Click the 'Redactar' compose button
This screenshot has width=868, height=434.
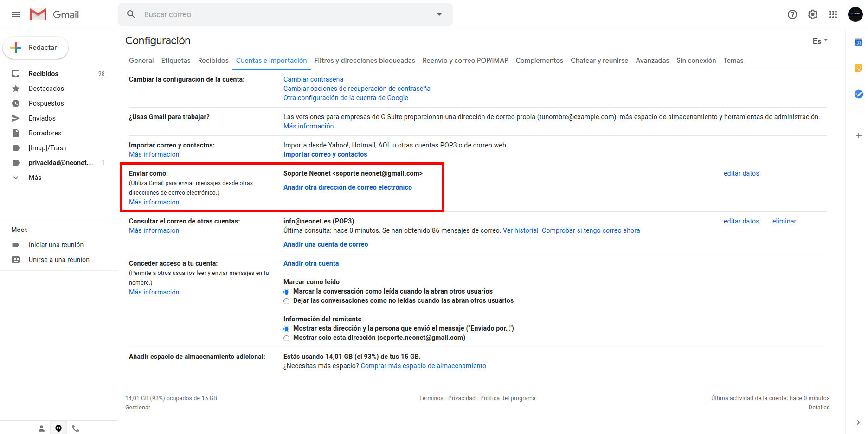point(36,48)
